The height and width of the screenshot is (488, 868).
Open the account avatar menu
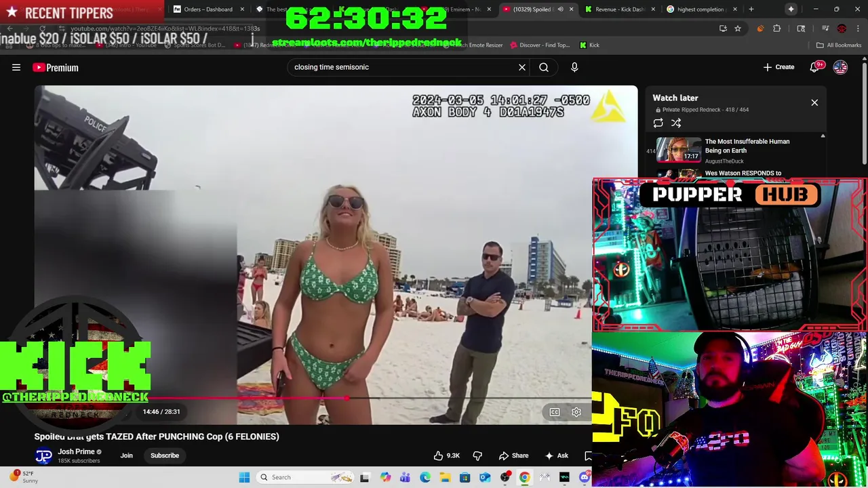pos(840,67)
